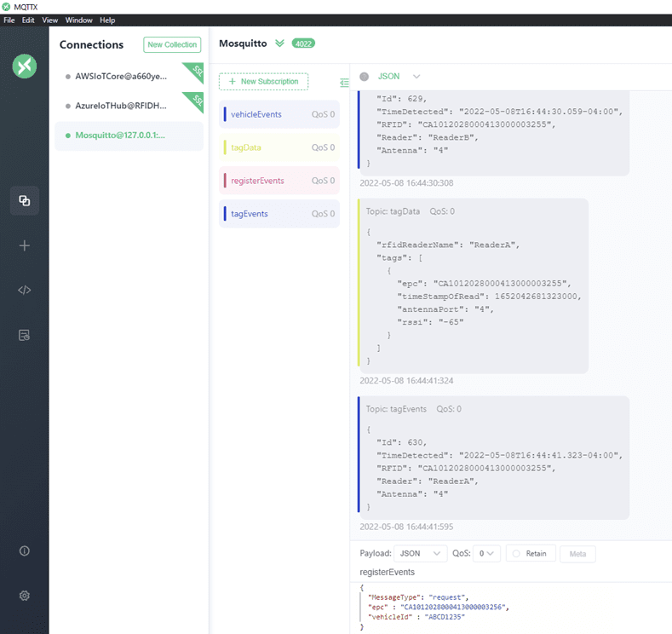
Task: Click timestamp 2022-05-08 16:44:30:308
Action: point(406,183)
